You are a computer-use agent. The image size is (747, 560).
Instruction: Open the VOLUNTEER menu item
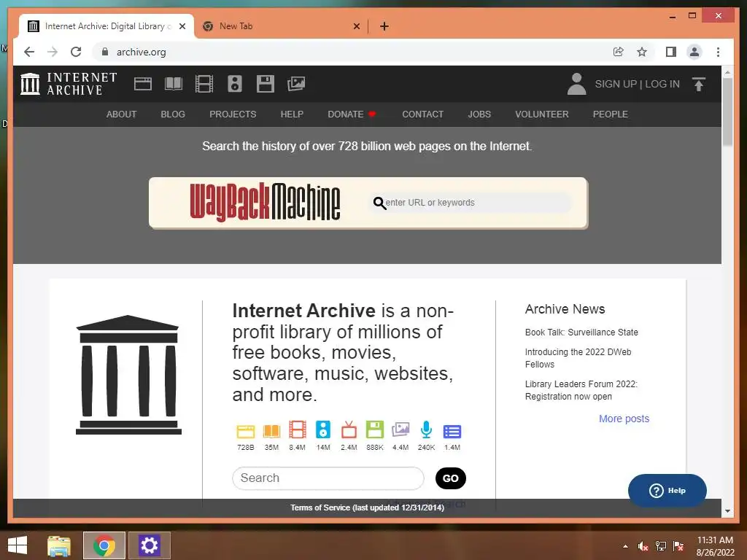(x=542, y=114)
